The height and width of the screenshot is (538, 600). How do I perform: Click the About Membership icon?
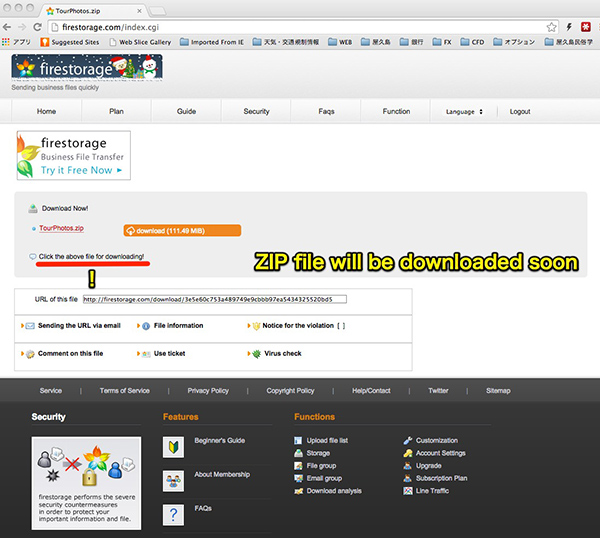174,481
